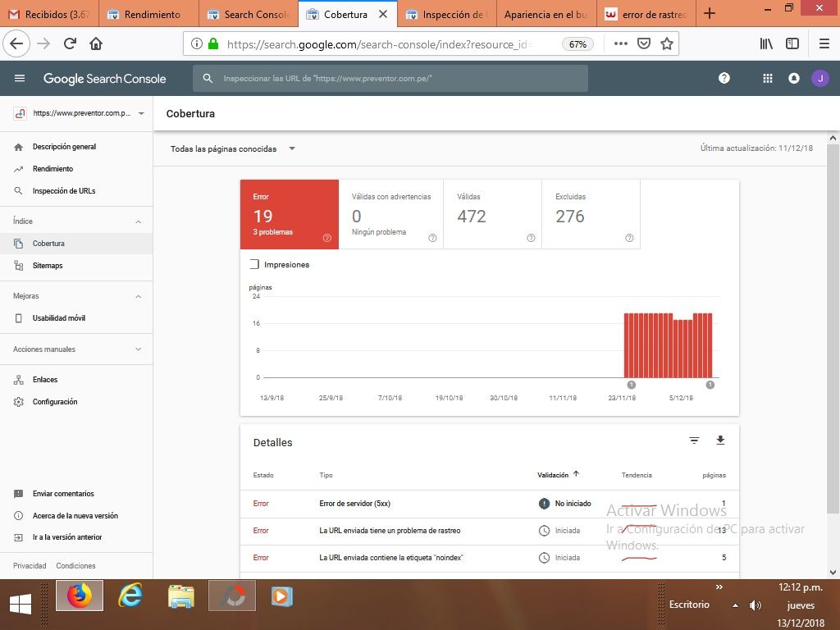
Task: Click help icon on Válidas con advertencias card
Action: (x=432, y=238)
